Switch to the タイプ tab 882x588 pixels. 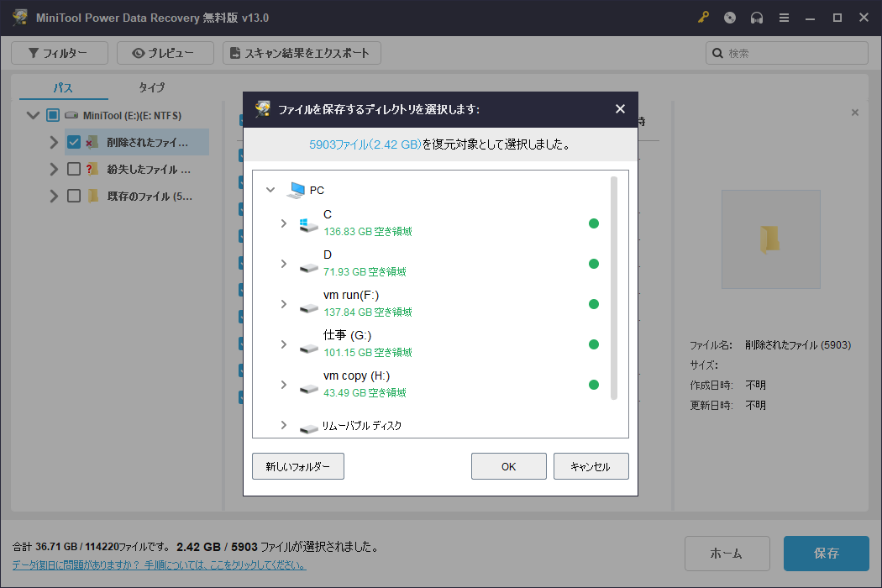(151, 87)
